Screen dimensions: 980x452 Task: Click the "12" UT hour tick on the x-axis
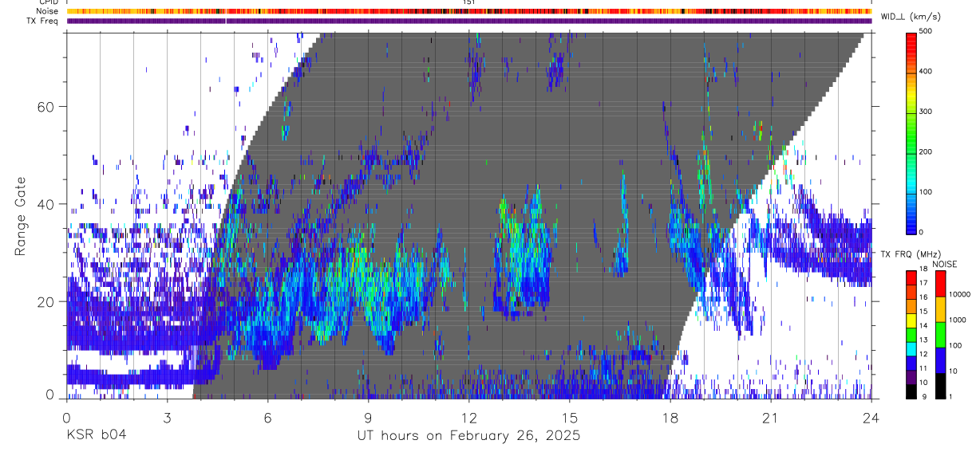coord(469,418)
